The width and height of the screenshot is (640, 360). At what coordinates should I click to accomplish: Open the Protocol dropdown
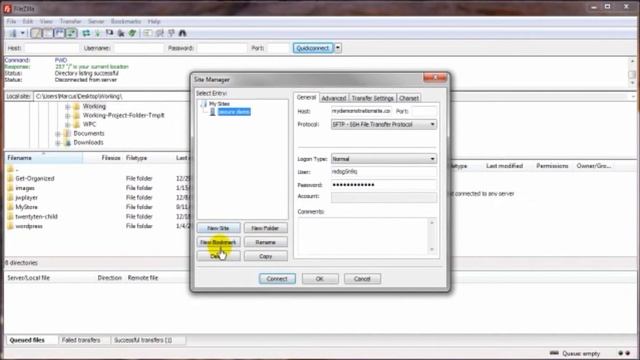[384, 124]
